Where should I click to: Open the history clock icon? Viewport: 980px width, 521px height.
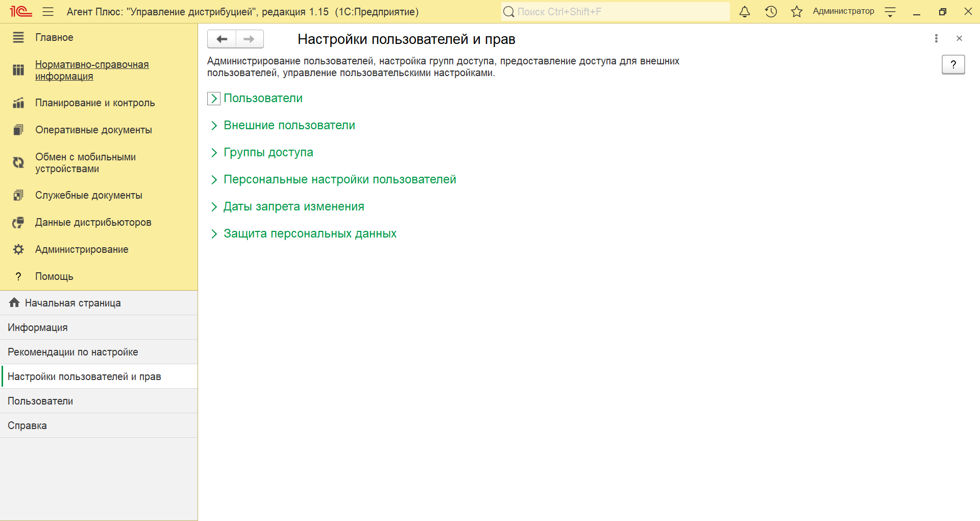pos(771,12)
